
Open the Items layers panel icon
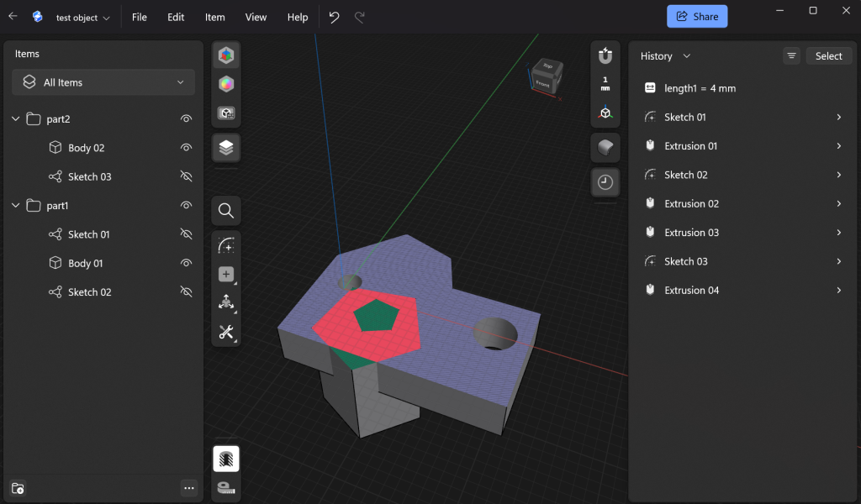[x=225, y=148]
